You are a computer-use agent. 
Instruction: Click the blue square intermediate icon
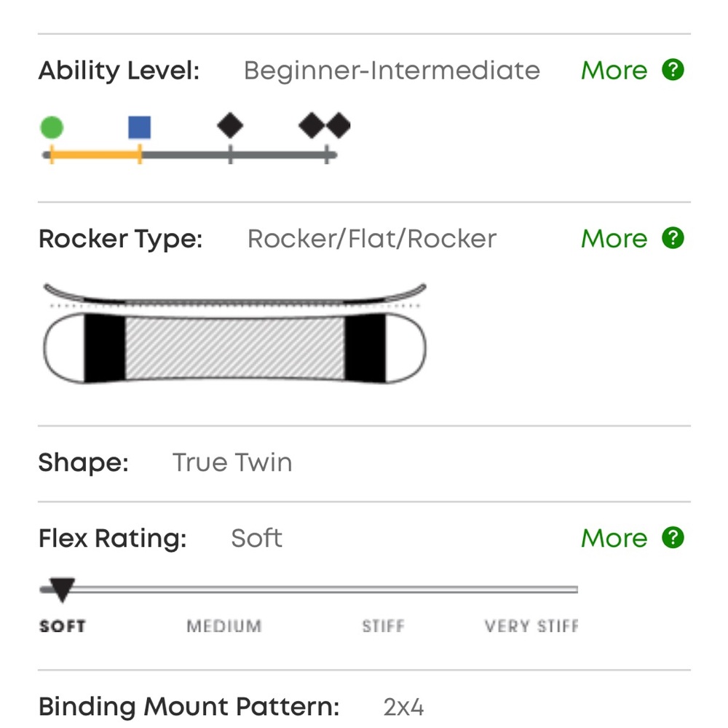pyautogui.click(x=139, y=127)
